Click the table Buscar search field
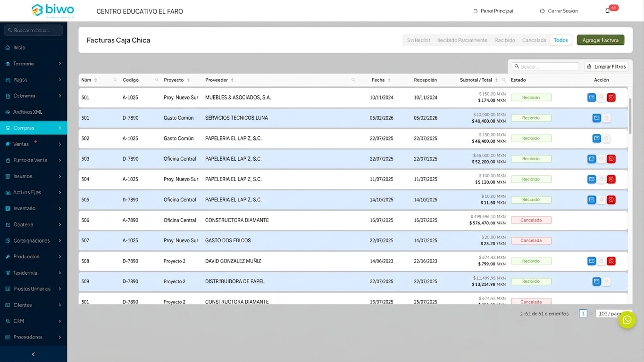Viewport: 644px width, 362px height. click(x=546, y=66)
